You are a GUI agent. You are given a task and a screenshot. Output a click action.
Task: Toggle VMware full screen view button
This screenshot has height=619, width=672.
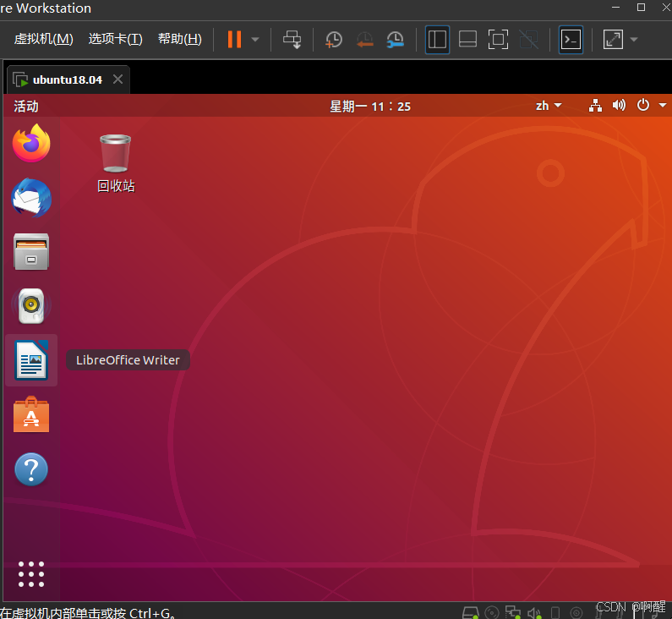(x=499, y=40)
